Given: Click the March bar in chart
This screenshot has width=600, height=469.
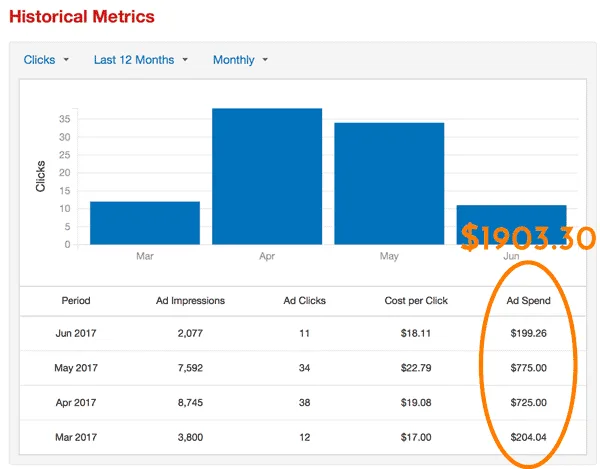Looking at the screenshot, I should (x=145, y=223).
